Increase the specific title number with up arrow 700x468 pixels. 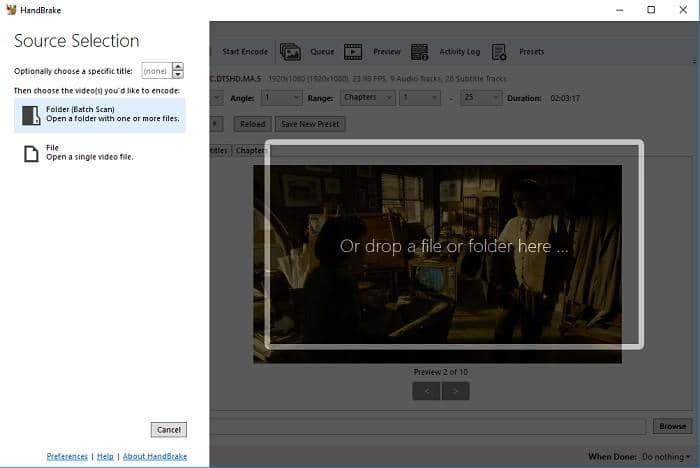click(x=178, y=67)
